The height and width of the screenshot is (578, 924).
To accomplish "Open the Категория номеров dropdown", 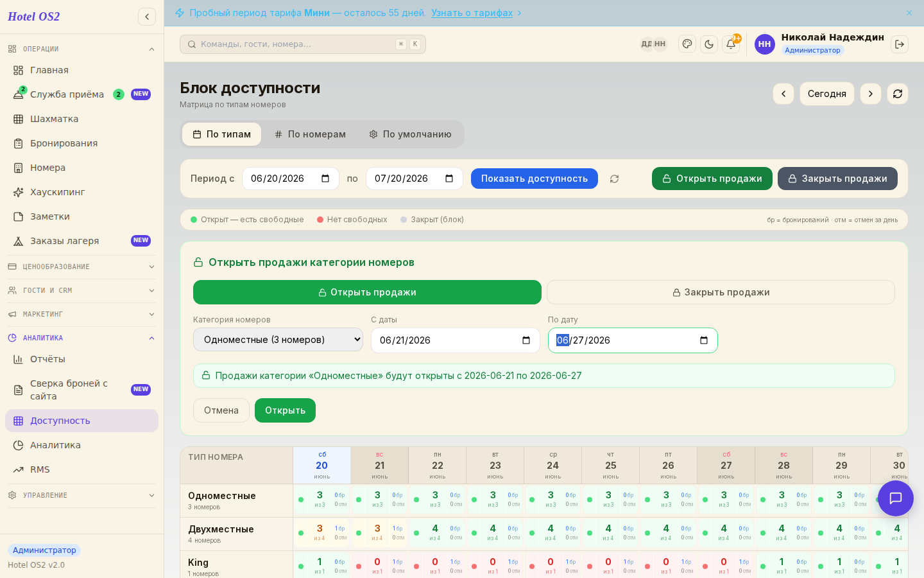I will click(x=278, y=340).
